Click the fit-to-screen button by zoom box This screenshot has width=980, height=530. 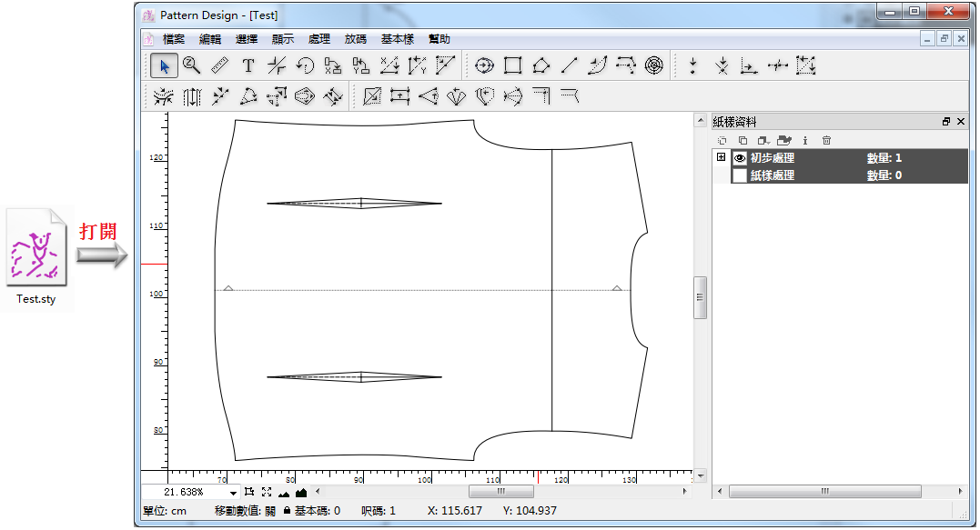[267, 492]
